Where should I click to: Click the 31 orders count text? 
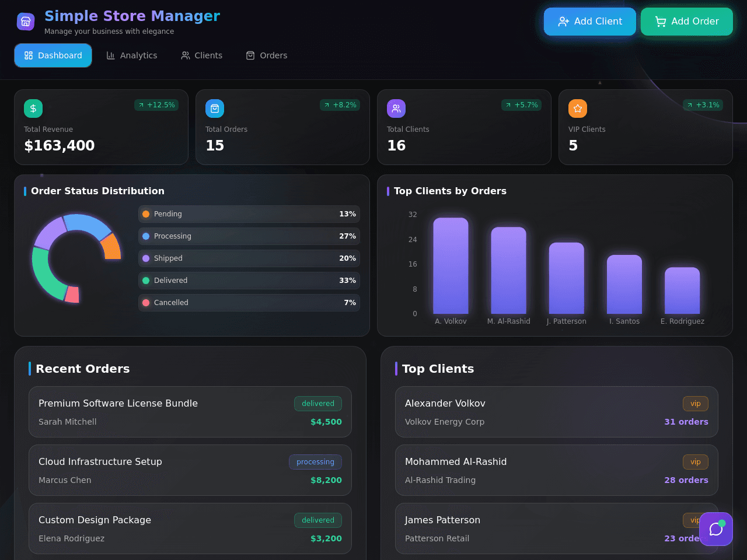click(686, 422)
